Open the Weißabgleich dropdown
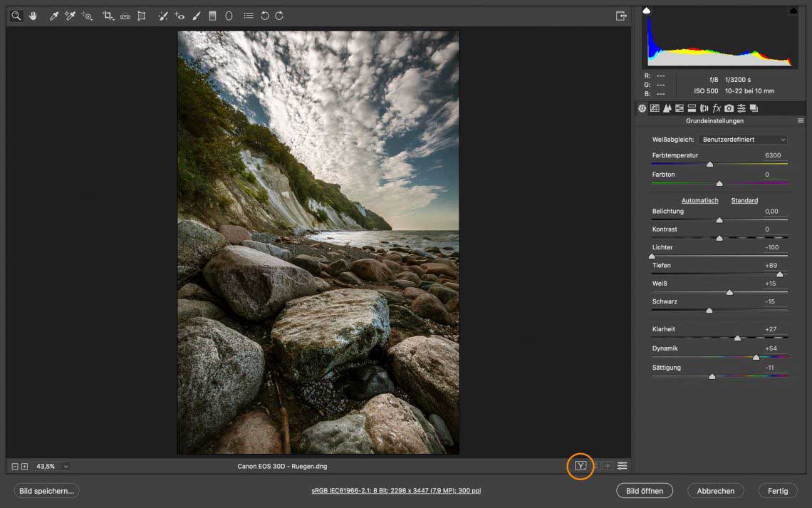Screen dimensions: 812x508 coord(743,140)
